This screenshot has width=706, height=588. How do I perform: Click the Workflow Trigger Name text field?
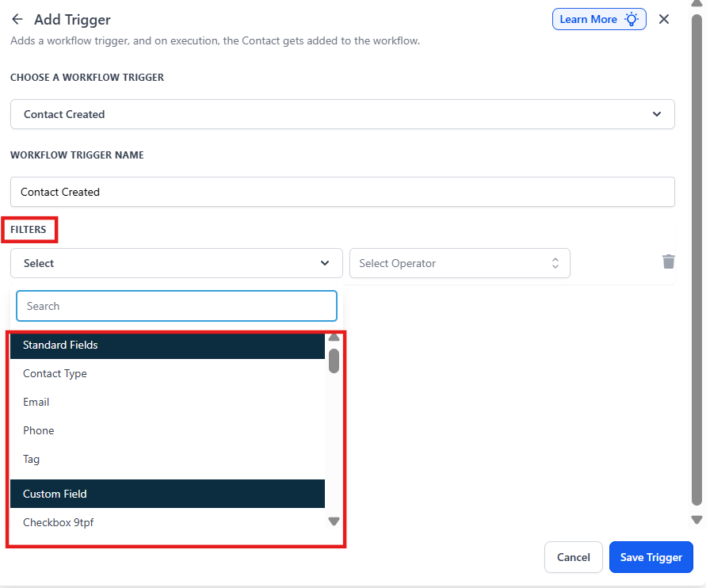pos(342,192)
